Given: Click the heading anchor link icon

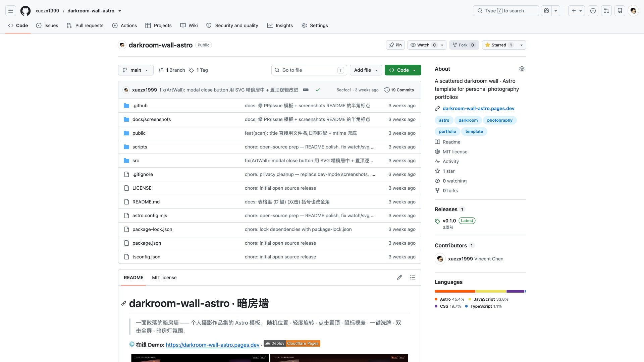Looking at the screenshot, I should click(x=124, y=303).
